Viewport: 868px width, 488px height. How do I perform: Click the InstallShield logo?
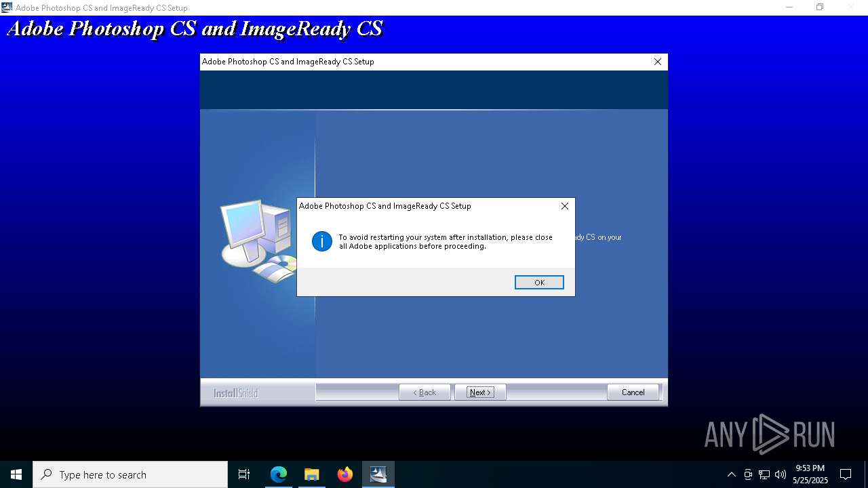236,393
